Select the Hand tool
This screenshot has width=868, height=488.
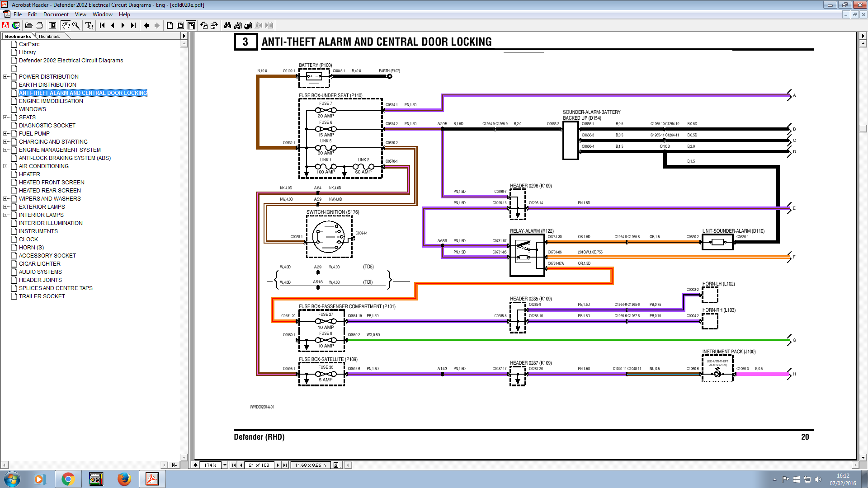pyautogui.click(x=66, y=25)
